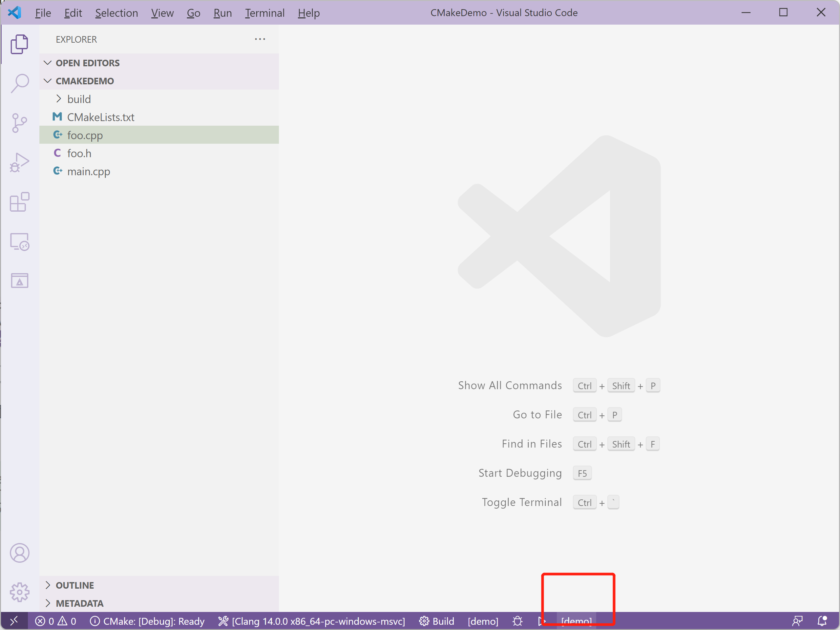Open Run and Debug view icon

pos(19,162)
